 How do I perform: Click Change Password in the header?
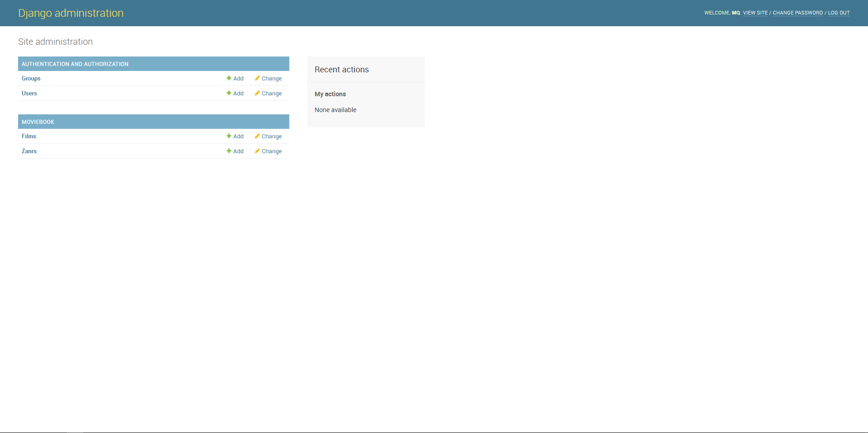[797, 13]
